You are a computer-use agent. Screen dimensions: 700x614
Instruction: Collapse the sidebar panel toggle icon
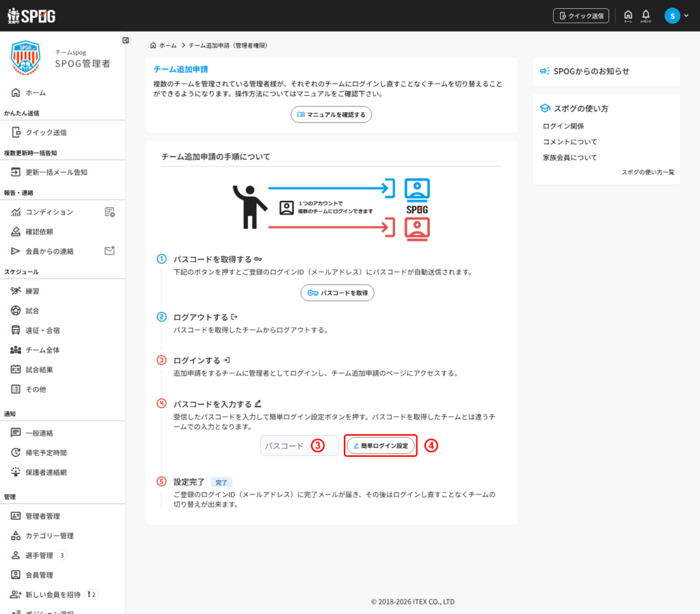126,40
